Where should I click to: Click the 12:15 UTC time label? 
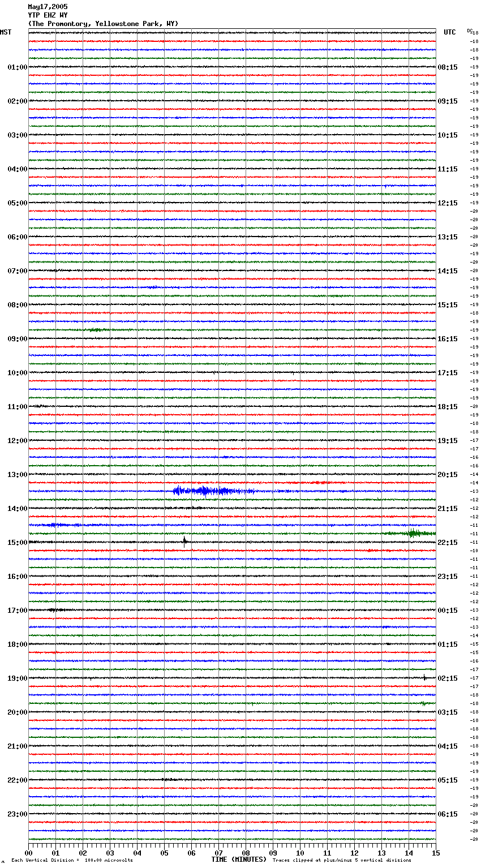[448, 203]
